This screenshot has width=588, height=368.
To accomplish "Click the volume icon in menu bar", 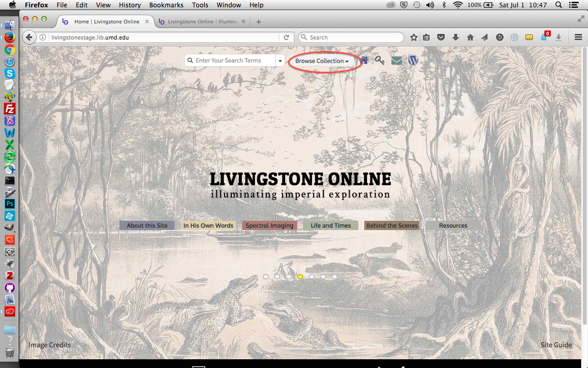I will [x=430, y=5].
